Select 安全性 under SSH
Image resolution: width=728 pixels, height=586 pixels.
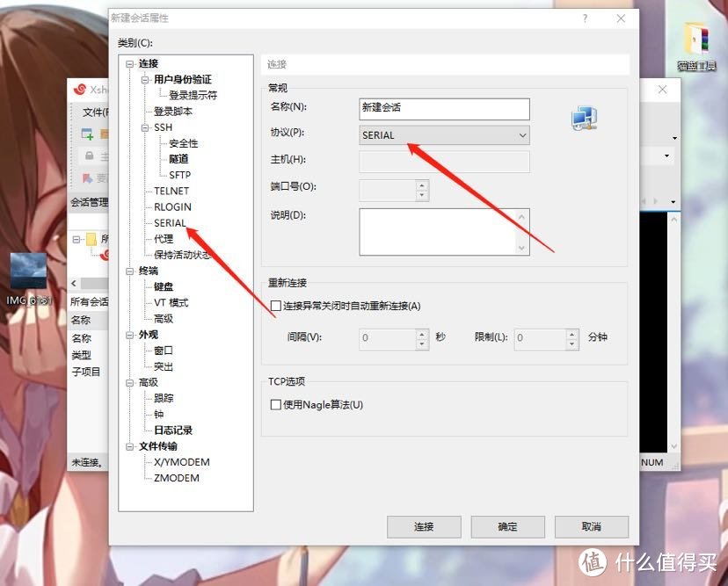pos(184,143)
